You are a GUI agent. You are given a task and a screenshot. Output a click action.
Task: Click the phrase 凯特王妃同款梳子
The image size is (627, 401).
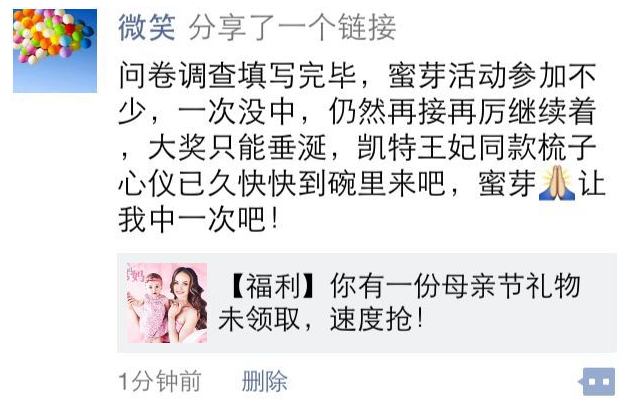[x=476, y=148]
